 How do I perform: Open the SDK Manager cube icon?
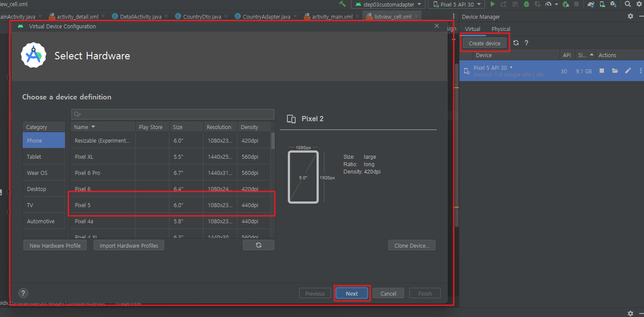click(613, 4)
